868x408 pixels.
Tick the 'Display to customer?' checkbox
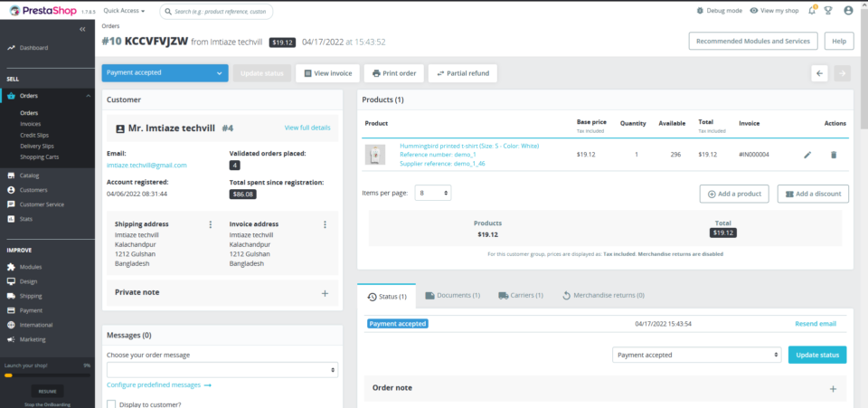tap(112, 403)
